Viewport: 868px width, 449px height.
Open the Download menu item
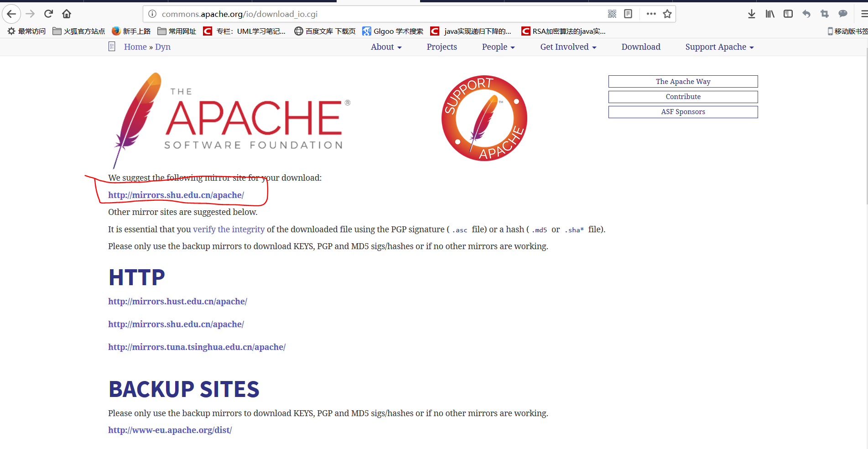point(641,47)
